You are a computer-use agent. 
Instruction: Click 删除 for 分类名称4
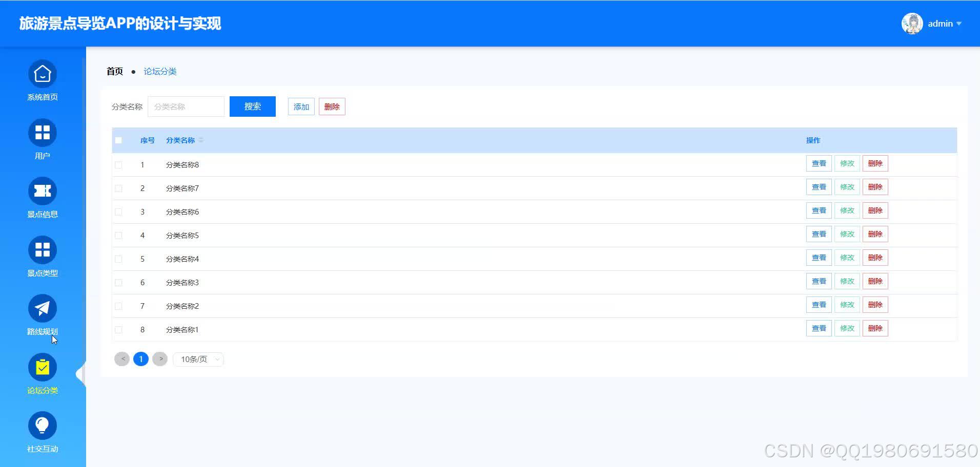pyautogui.click(x=875, y=258)
